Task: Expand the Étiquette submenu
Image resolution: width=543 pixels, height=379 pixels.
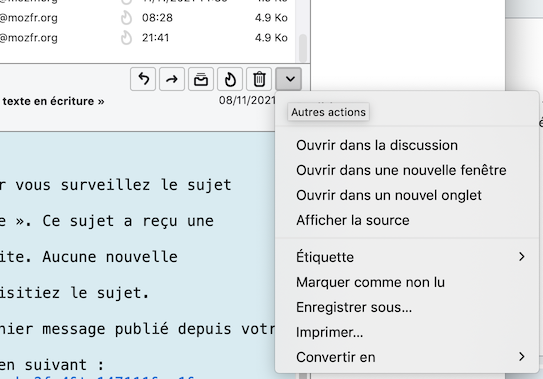Action: pos(407,257)
